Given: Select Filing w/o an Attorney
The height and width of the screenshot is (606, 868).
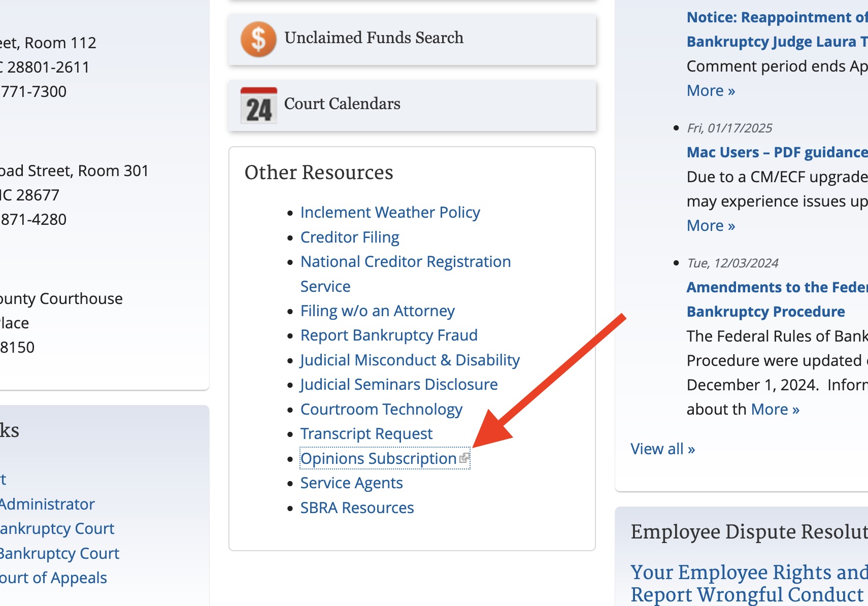Looking at the screenshot, I should tap(377, 311).
